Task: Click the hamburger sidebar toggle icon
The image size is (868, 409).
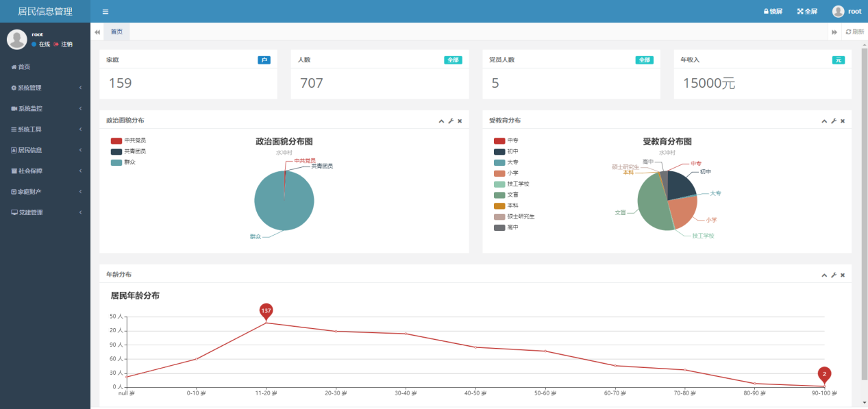Action: tap(105, 12)
